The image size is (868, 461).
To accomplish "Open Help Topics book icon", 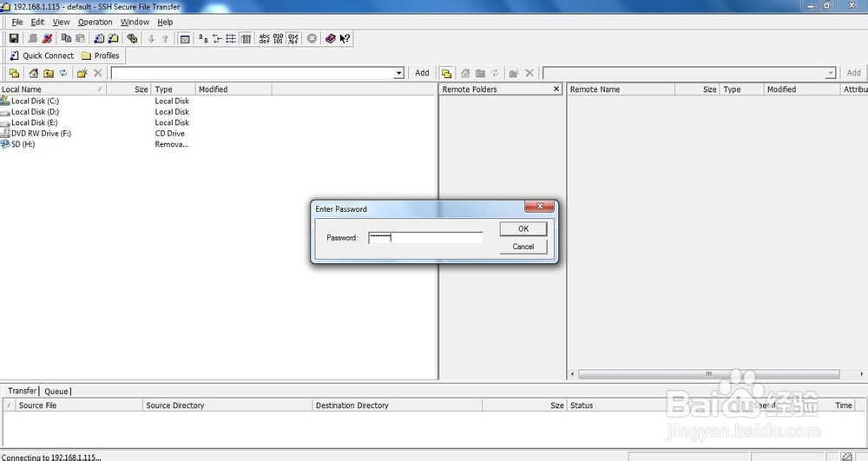I will click(331, 38).
